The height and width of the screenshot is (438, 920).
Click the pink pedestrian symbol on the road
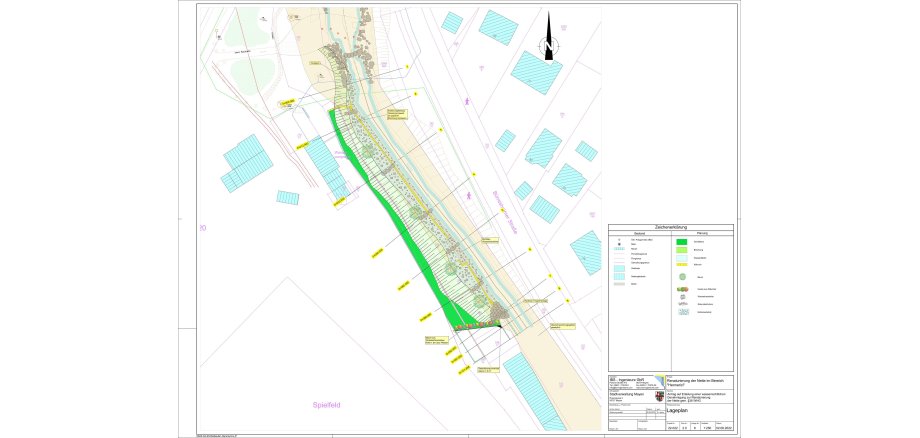point(465,102)
